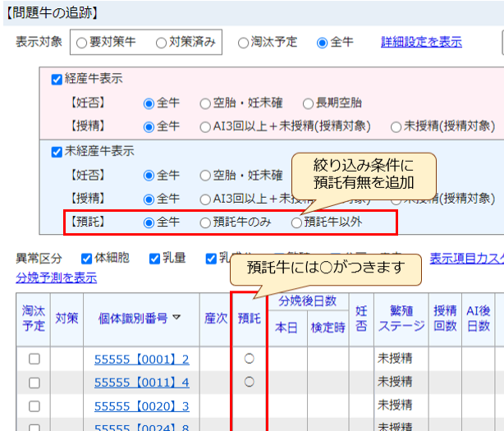Select 全牛 for 未経産牛 妊否
Viewport: 504px width, 431px height.
pos(149,177)
